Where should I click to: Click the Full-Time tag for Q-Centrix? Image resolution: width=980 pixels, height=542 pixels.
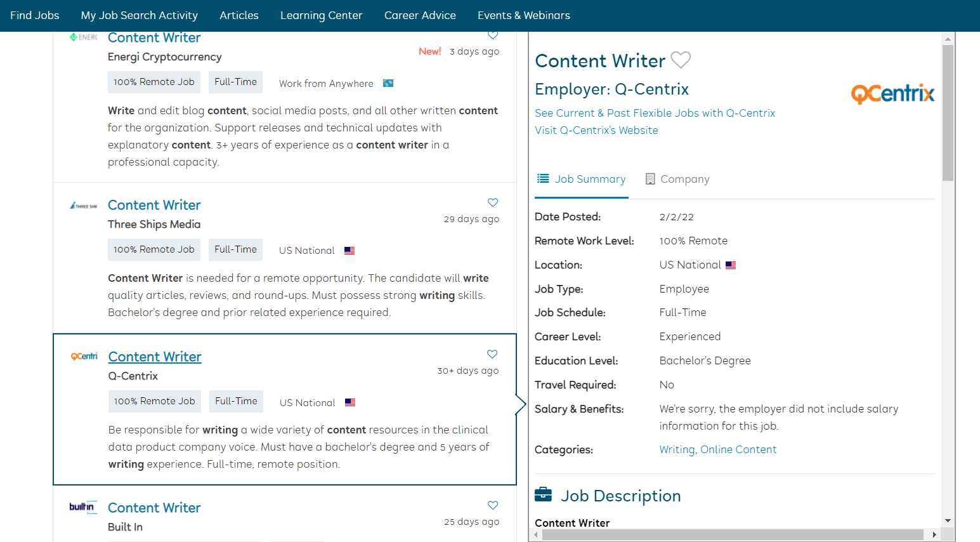(236, 401)
